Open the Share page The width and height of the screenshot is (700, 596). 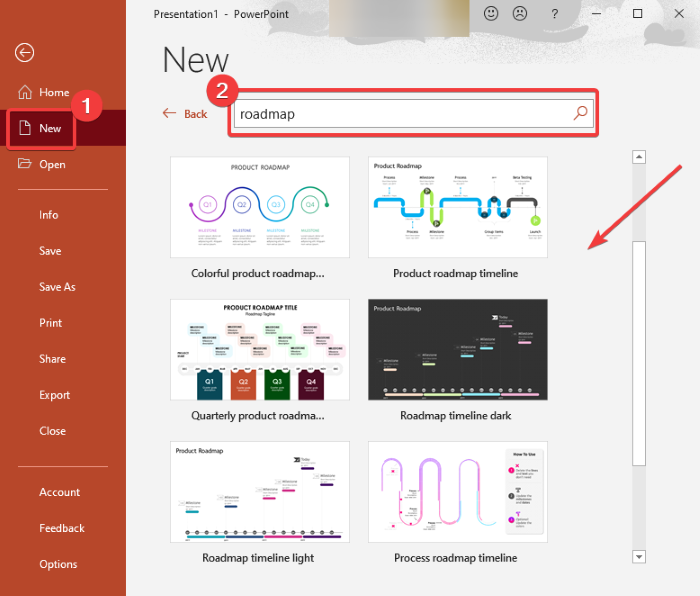(x=52, y=359)
